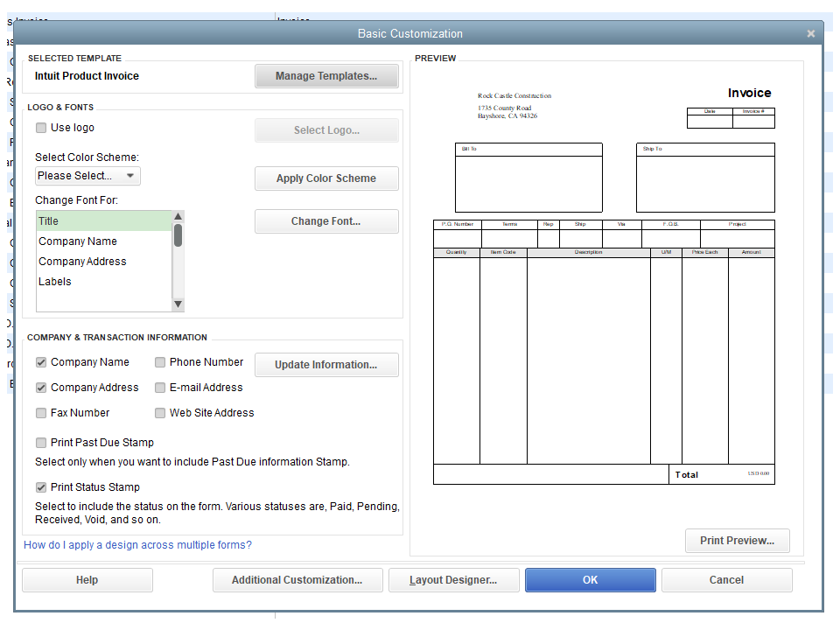Screen dimensions: 840x630
Task: Click font list scroll up arrow
Action: tap(178, 216)
